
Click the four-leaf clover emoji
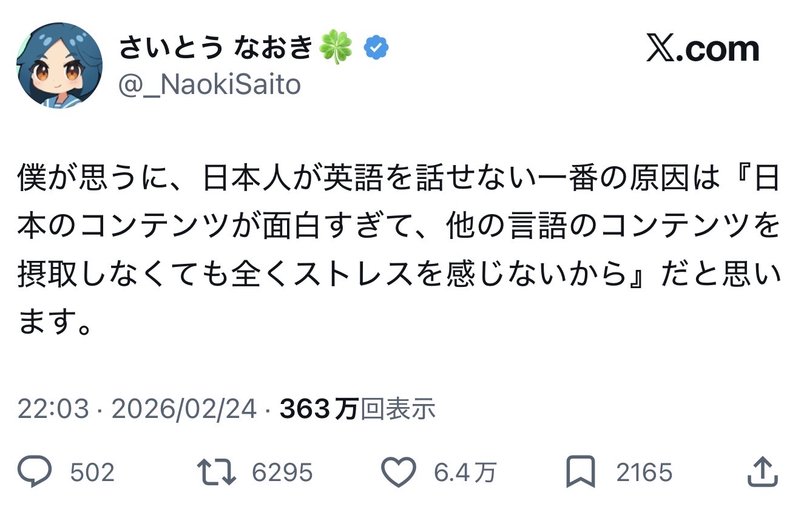[x=337, y=49]
